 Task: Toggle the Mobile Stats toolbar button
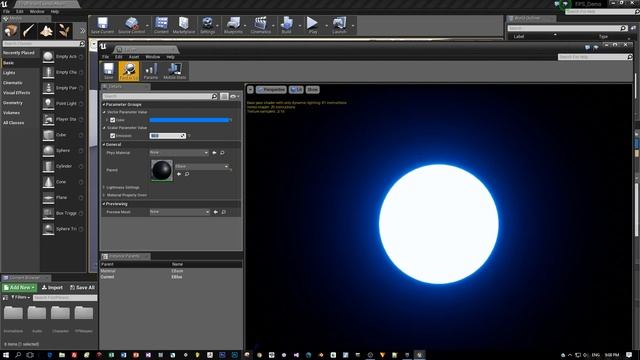coord(175,71)
